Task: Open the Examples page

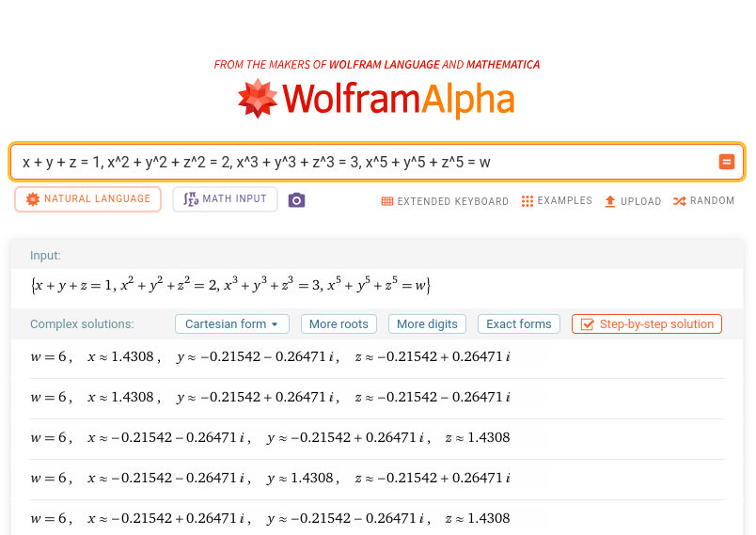Action: (557, 200)
